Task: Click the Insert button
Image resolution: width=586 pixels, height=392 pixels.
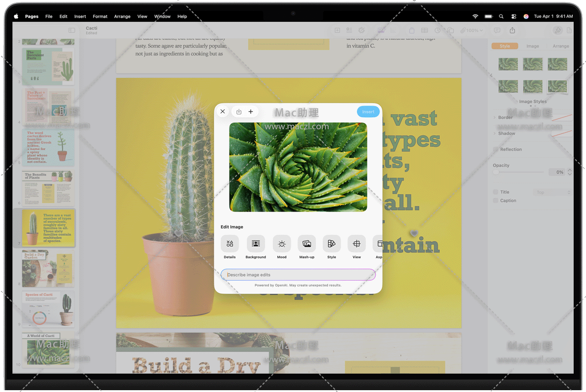Action: coord(368,111)
